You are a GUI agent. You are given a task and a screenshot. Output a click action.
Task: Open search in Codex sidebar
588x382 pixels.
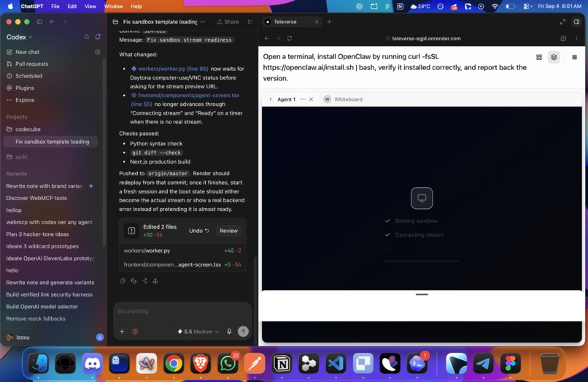(x=87, y=37)
